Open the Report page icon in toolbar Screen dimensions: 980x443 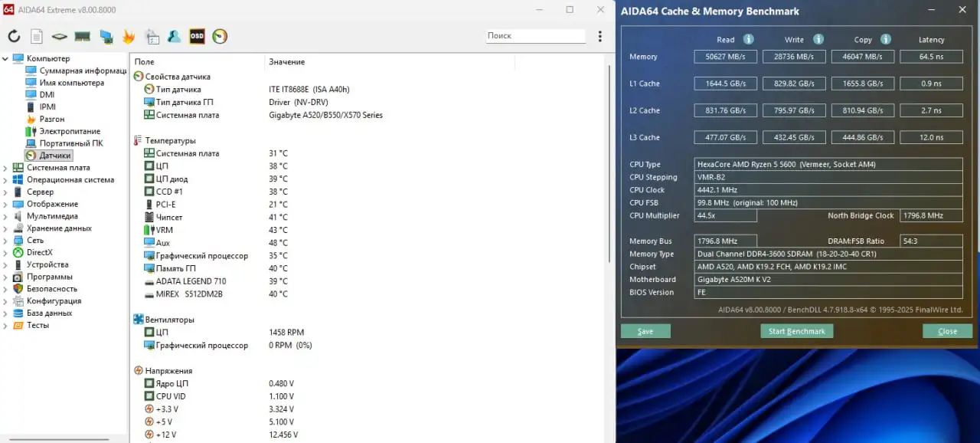37,36
